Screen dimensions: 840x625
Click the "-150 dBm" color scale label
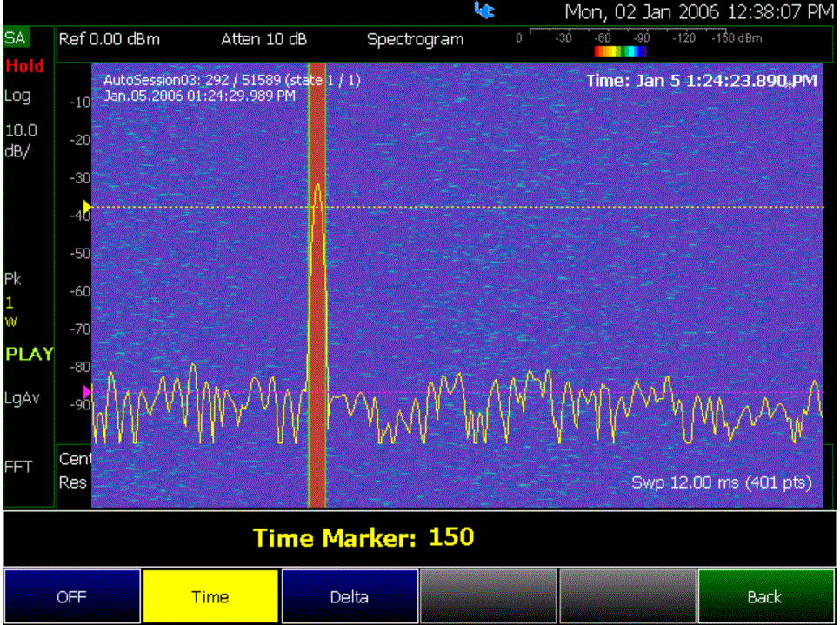[737, 38]
